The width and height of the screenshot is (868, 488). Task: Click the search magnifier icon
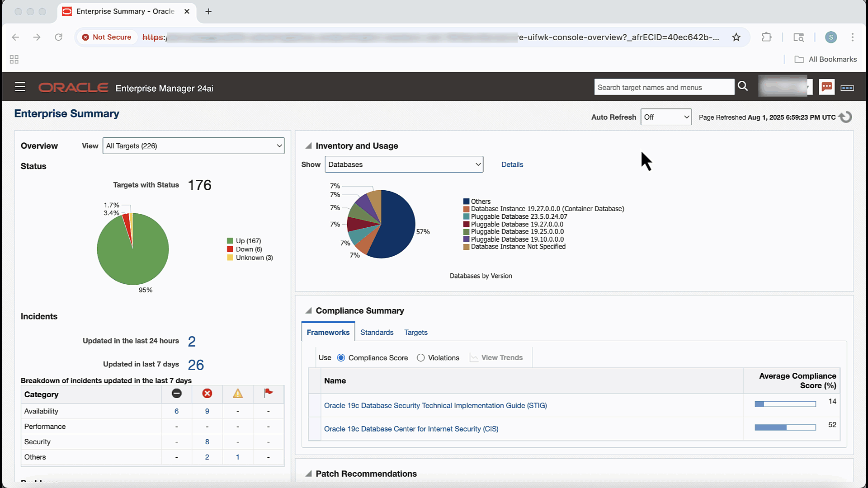click(743, 86)
